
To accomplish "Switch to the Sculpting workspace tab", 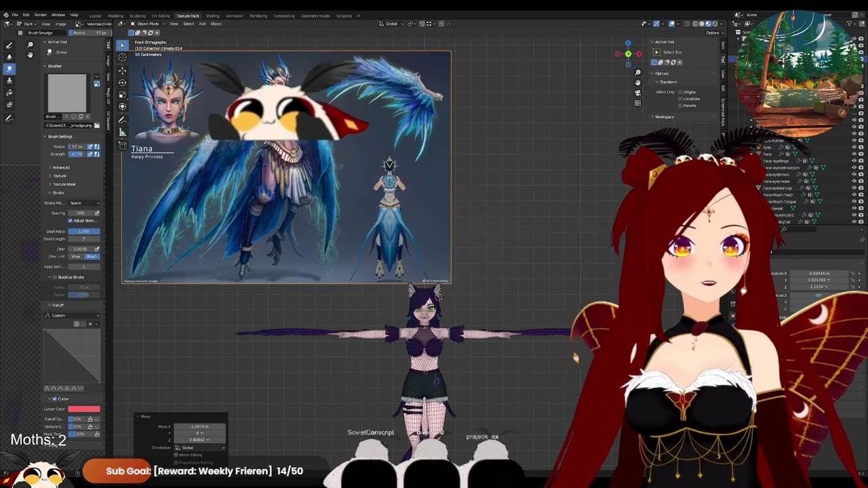I will click(x=138, y=16).
